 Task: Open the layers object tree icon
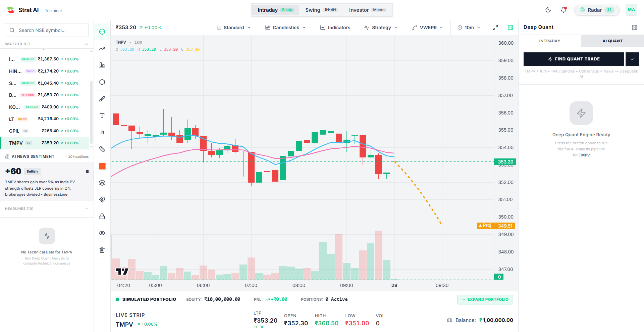click(102, 183)
